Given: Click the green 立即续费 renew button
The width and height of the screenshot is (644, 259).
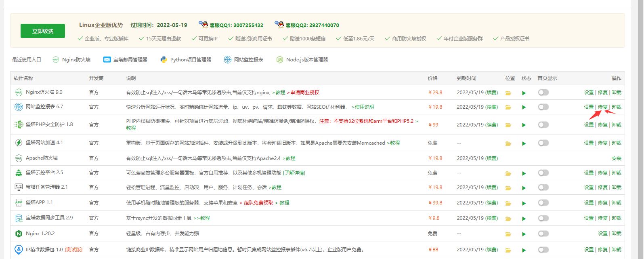Looking at the screenshot, I should click(43, 31).
